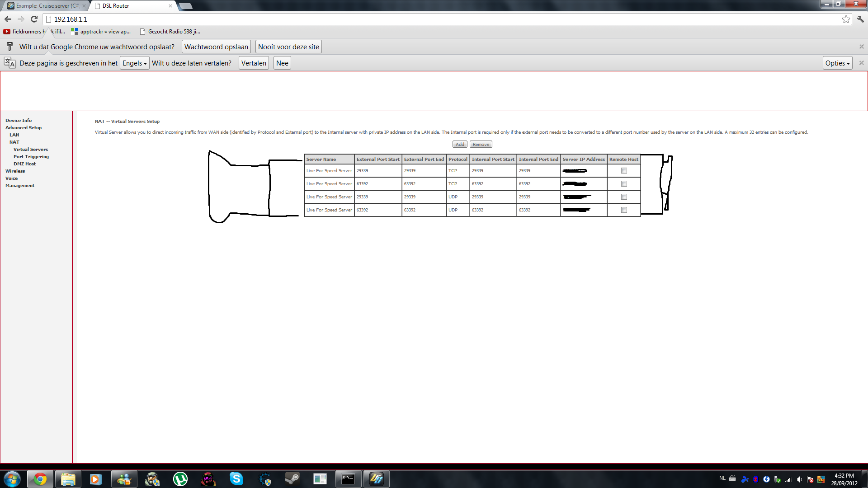The width and height of the screenshot is (868, 488).
Task: Open the Engels language dropdown
Action: pos(134,63)
